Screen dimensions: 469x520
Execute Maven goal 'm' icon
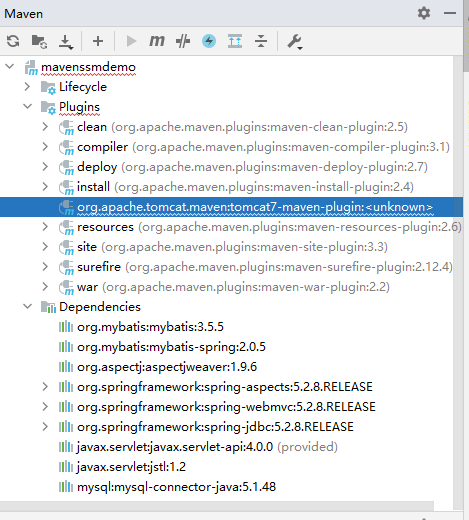[x=157, y=41]
